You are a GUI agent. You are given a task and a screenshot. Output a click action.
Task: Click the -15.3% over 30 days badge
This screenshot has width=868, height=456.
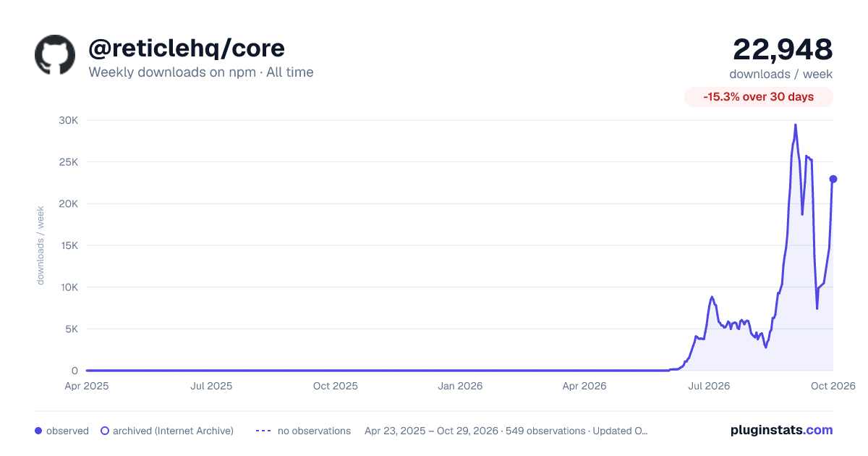click(759, 97)
